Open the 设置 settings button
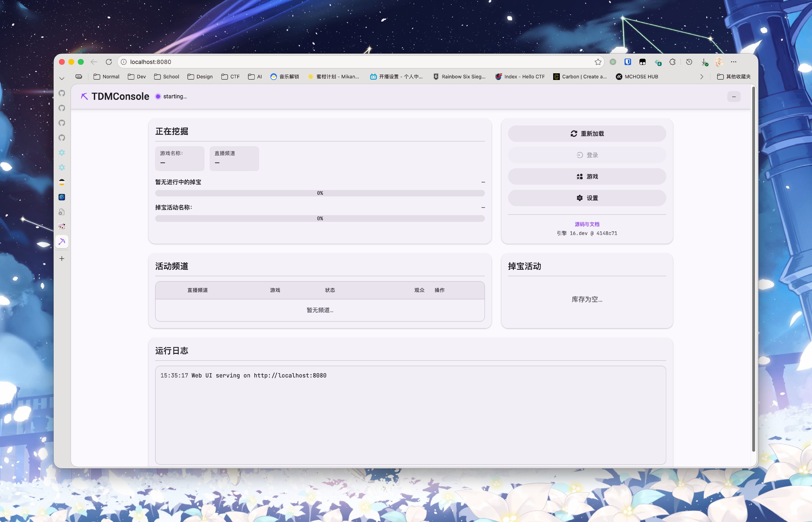This screenshot has width=812, height=522. 587,198
